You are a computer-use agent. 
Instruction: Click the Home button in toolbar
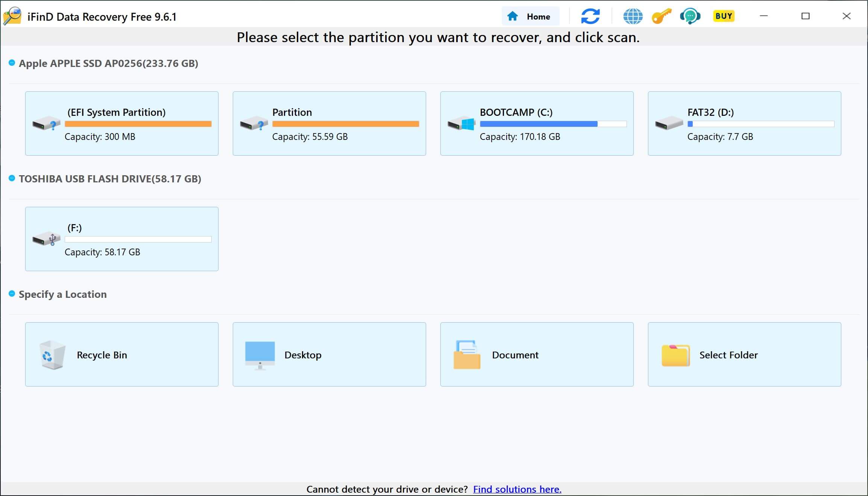[530, 16]
